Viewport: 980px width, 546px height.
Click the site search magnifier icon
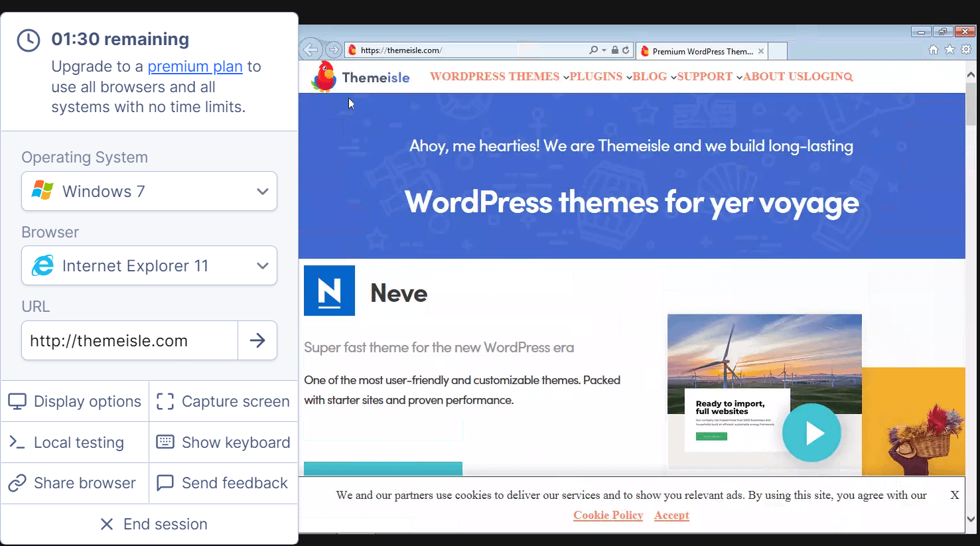coord(847,77)
